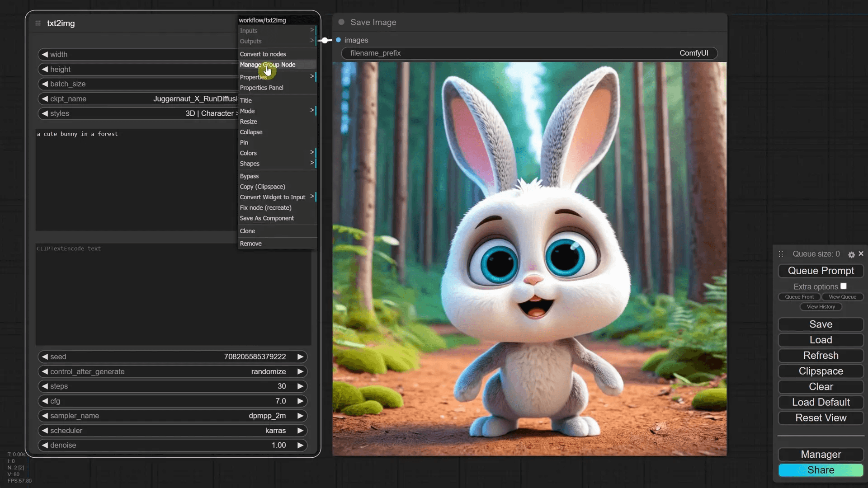The width and height of the screenshot is (868, 488).
Task: Click the settings gear in queue panel
Action: click(x=851, y=255)
